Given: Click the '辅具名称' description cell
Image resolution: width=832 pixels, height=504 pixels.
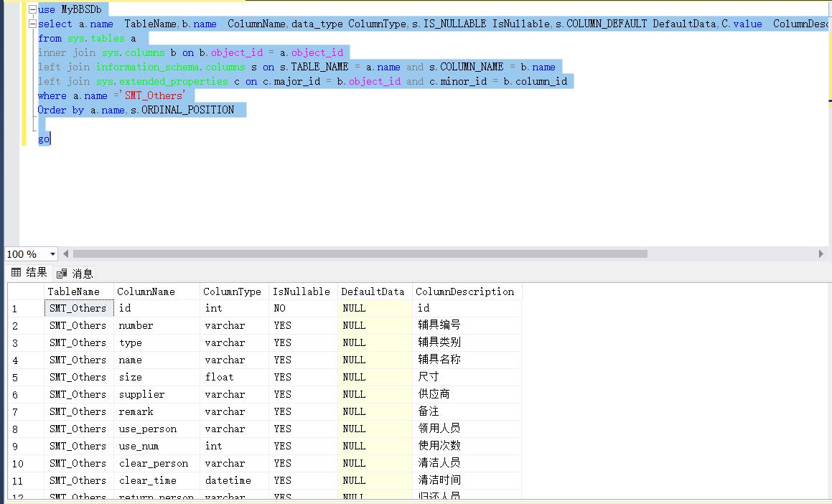Looking at the screenshot, I should [467, 360].
